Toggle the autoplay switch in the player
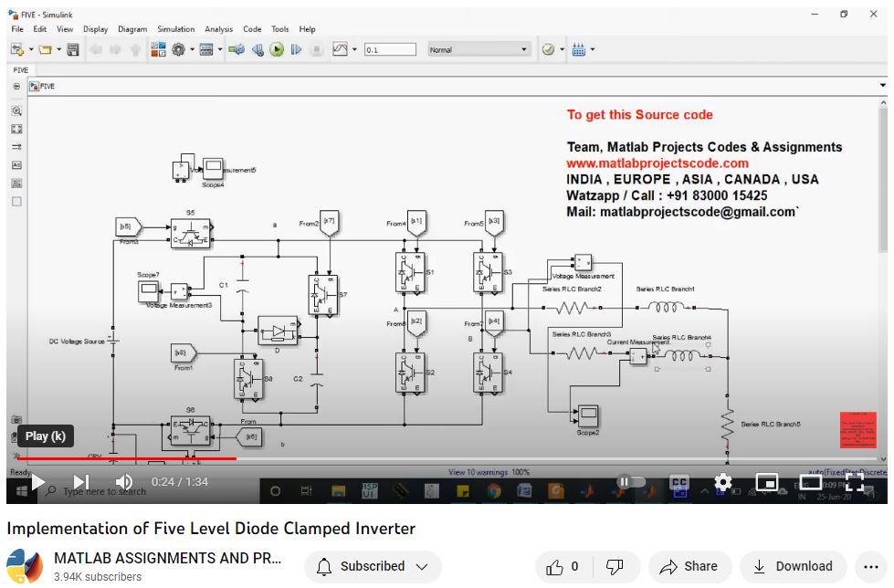The height and width of the screenshot is (588, 894). pyautogui.click(x=629, y=481)
